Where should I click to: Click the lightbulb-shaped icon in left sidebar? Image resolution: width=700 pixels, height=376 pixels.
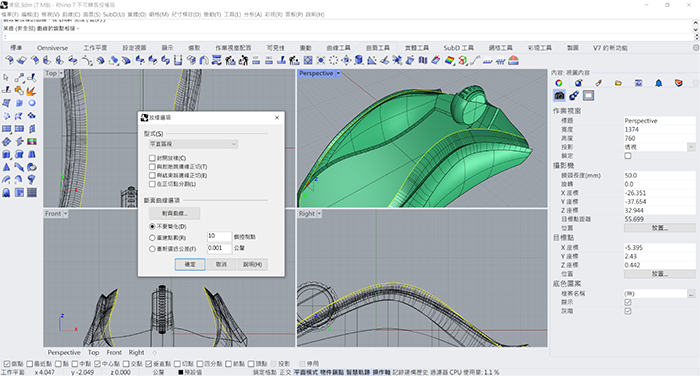[x=31, y=180]
